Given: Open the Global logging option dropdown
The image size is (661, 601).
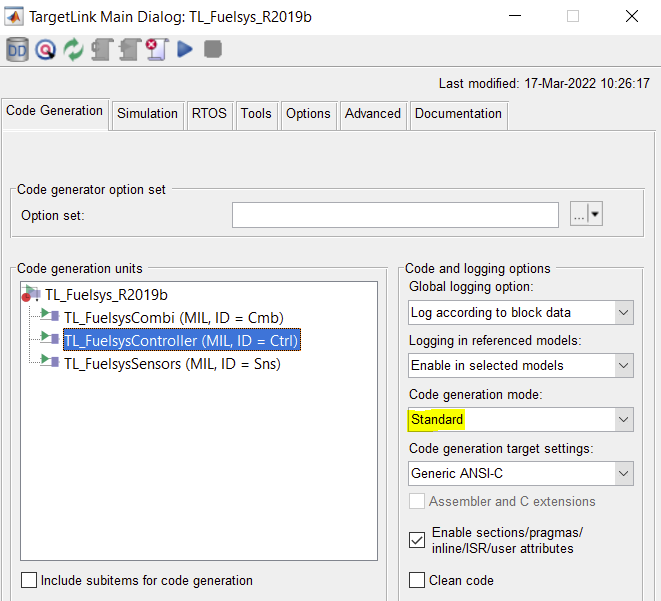Looking at the screenshot, I should (521, 312).
